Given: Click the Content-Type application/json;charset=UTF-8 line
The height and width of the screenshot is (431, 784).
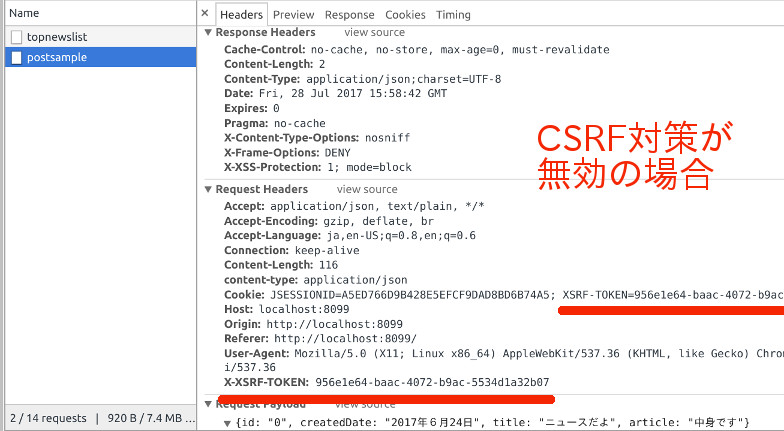Looking at the screenshot, I should pos(362,79).
